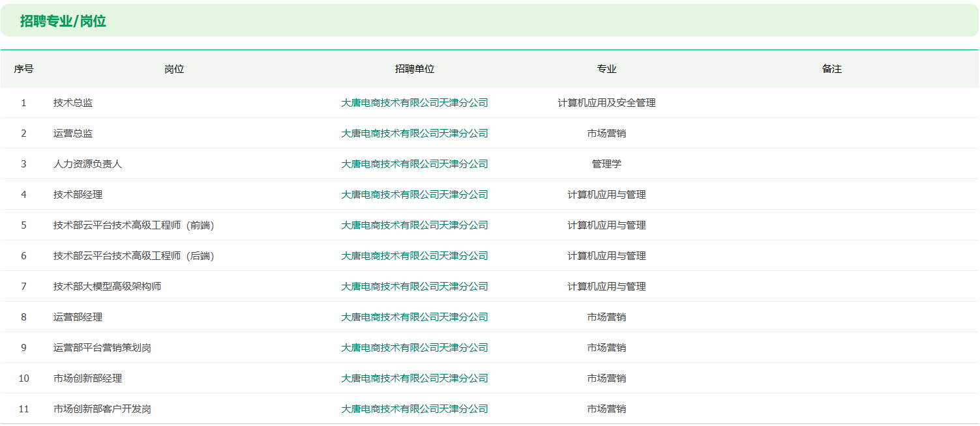This screenshot has height=426, width=980.
Task: Select the 市场创新部客户开发岗 cell
Action: [102, 409]
